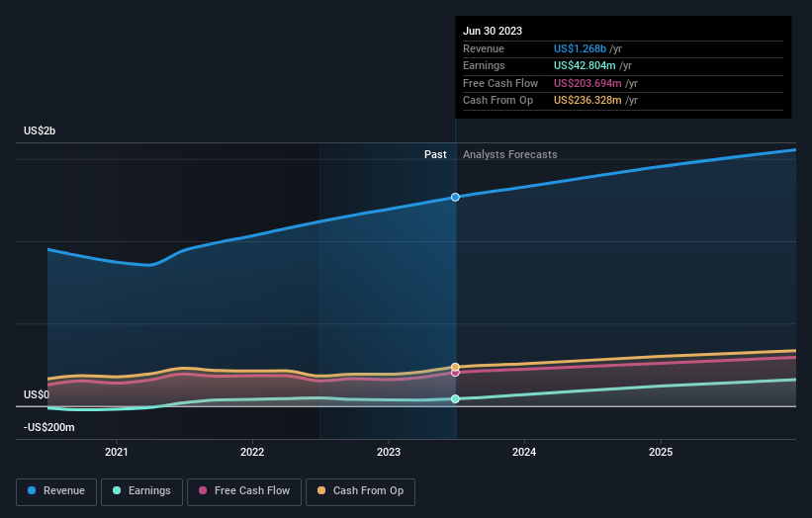
Task: Click the Revenue row label in tooltip
Action: (x=484, y=48)
